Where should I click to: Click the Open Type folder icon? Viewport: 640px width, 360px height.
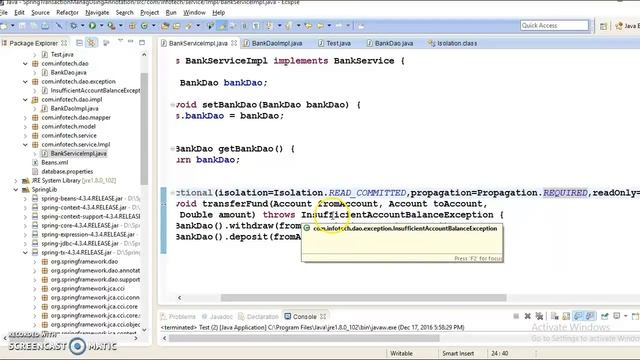(165, 26)
